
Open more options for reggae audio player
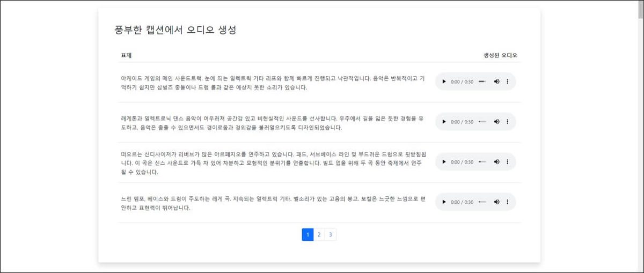click(x=508, y=202)
